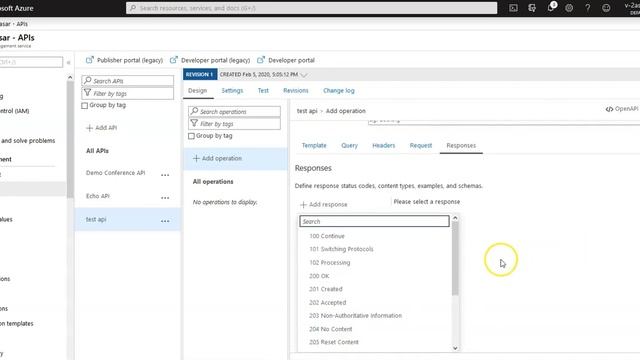The image size is (640, 360).
Task: Open Cloud Shell from the top bar
Action: (x=513, y=8)
